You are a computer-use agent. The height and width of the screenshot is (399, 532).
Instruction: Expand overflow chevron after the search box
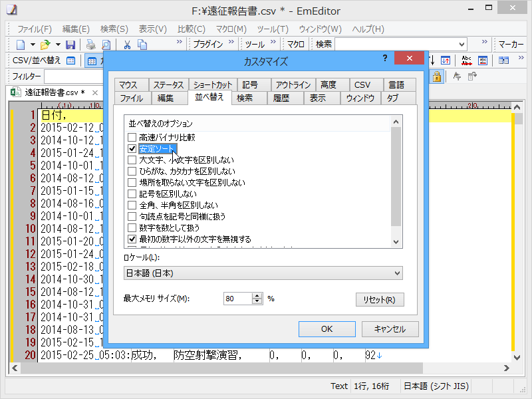(485, 42)
